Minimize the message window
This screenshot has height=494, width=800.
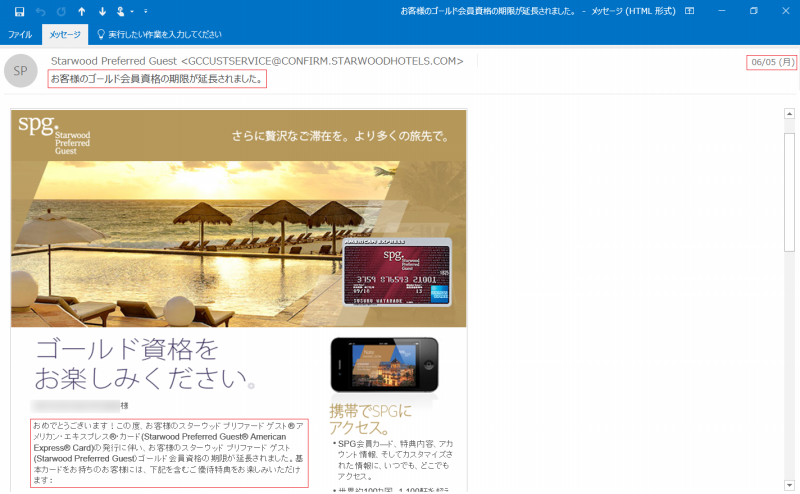pyautogui.click(x=721, y=11)
